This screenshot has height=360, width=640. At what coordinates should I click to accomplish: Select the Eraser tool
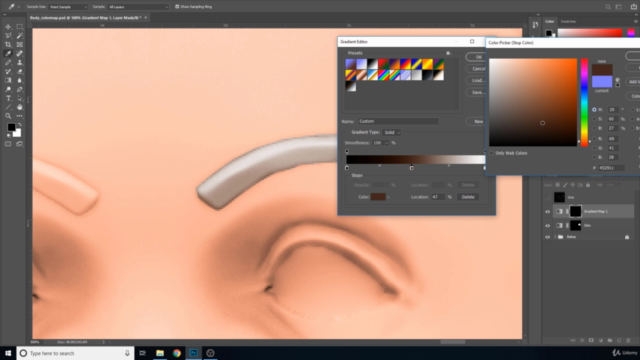pos(20,71)
